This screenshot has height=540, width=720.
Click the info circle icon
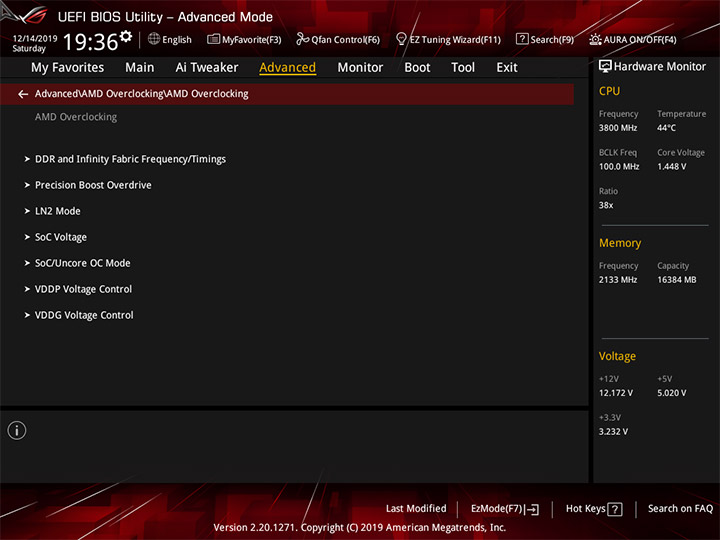[17, 430]
